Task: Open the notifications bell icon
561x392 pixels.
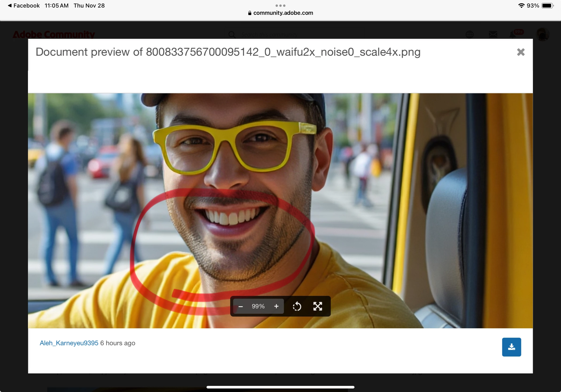Action: point(513,35)
